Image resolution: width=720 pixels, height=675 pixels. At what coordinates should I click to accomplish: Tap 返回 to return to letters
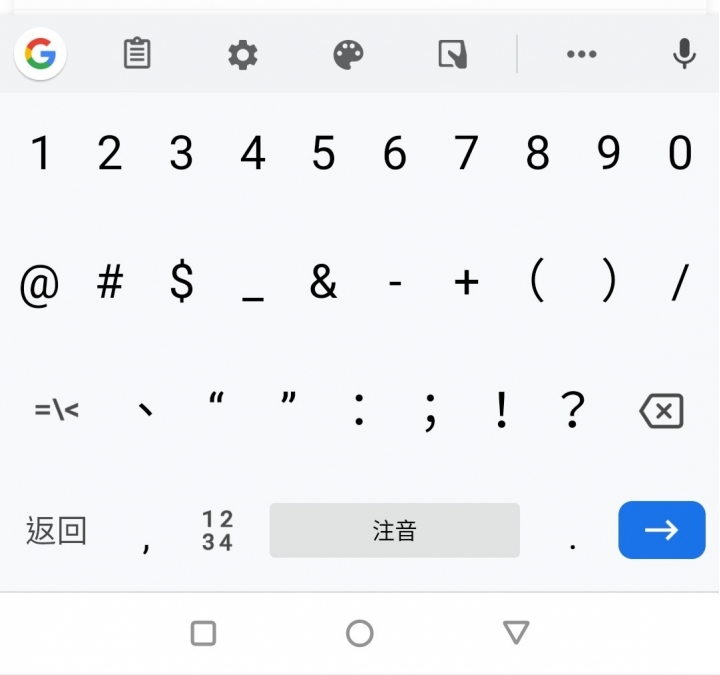click(56, 530)
